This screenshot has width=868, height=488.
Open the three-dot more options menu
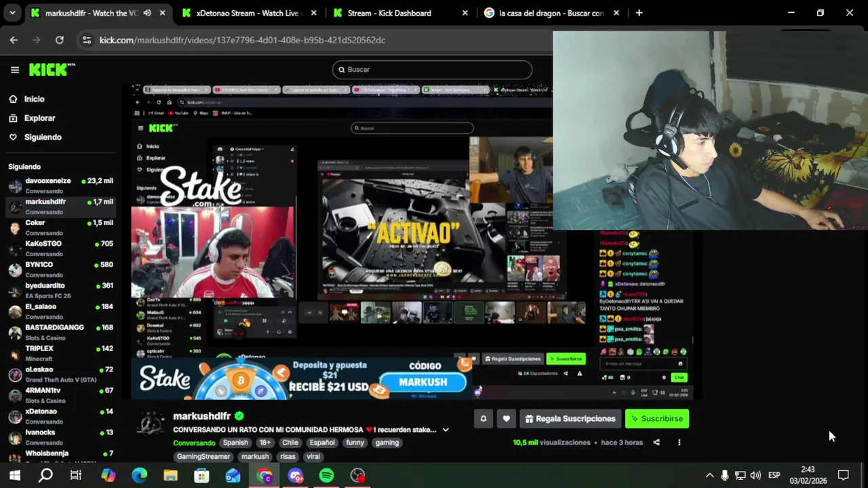click(x=679, y=443)
